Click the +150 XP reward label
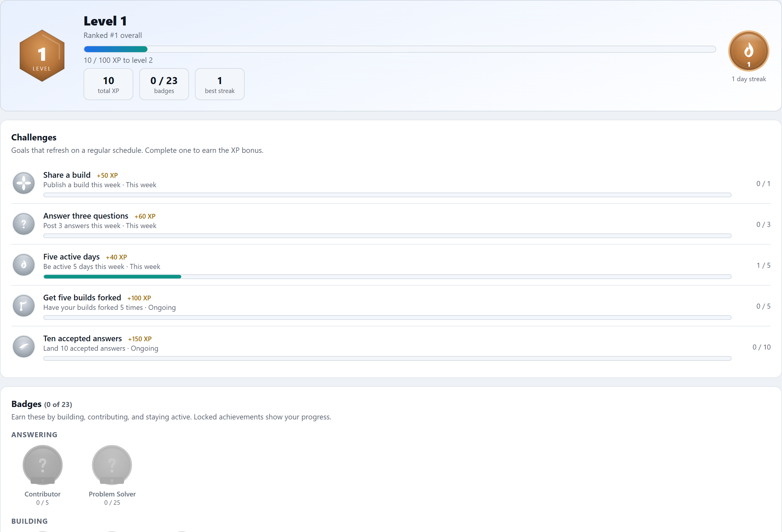The image size is (782, 532). (x=140, y=339)
